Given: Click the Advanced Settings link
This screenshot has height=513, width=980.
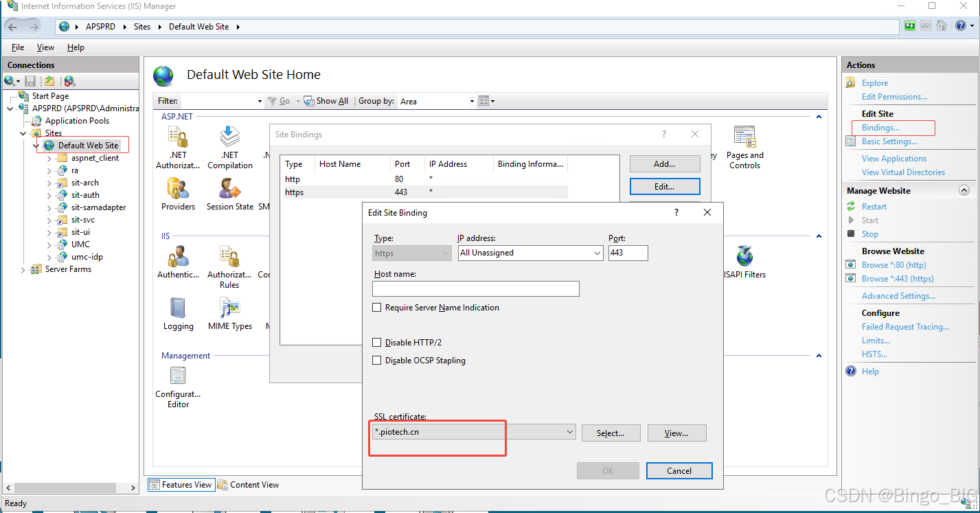Looking at the screenshot, I should 898,296.
